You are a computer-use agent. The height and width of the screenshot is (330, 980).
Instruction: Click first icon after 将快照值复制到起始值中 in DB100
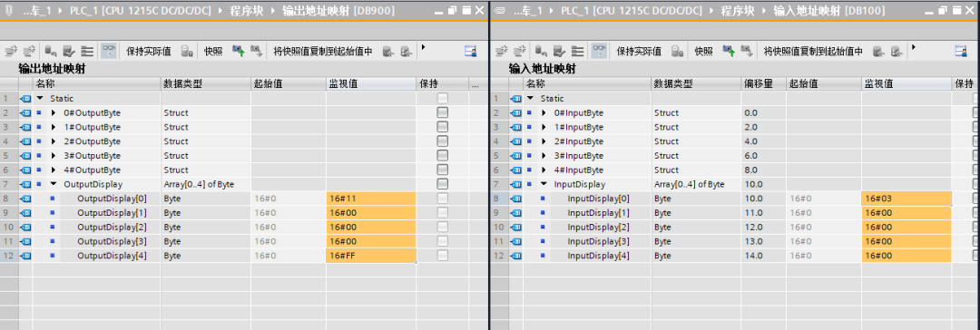pos(878,52)
